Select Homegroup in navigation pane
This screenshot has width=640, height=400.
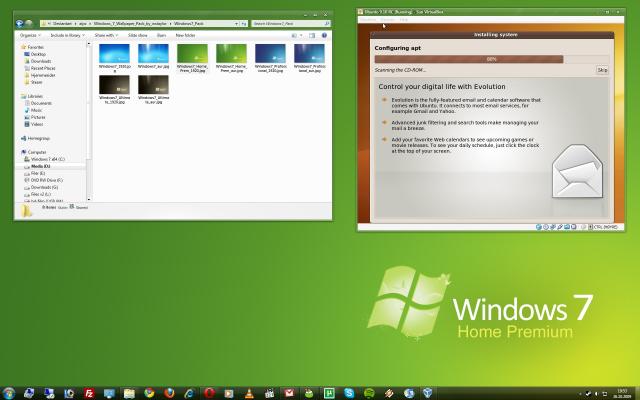point(35,138)
